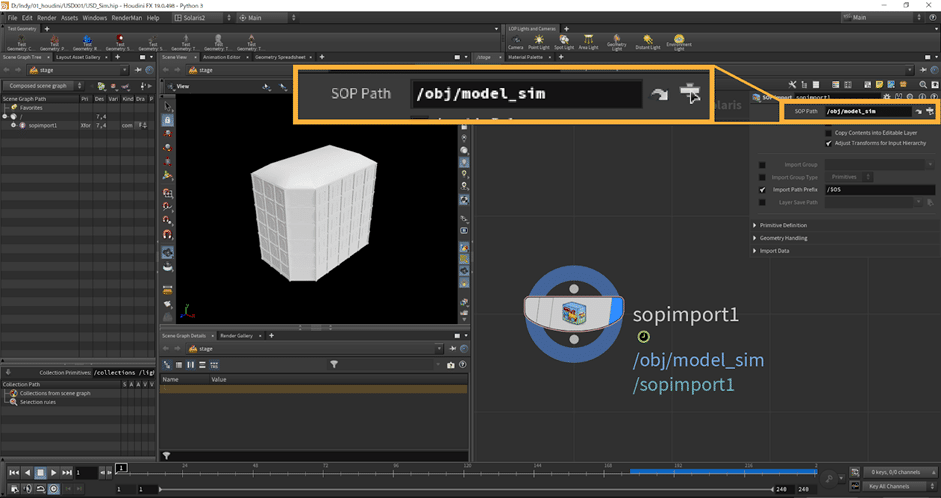Click the Point Light shelf tool
The width and height of the screenshot is (941, 498).
coord(539,41)
